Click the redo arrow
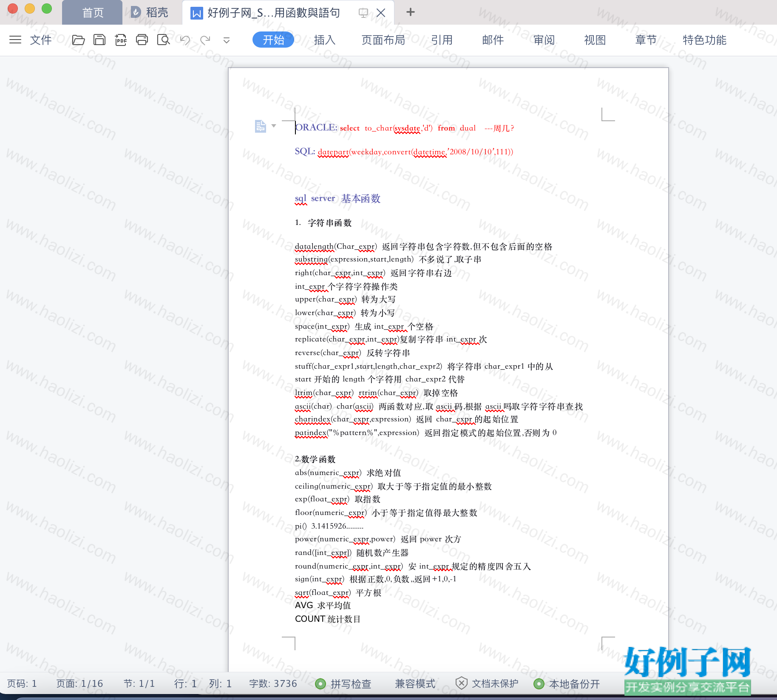This screenshot has width=777, height=700. pos(205,40)
